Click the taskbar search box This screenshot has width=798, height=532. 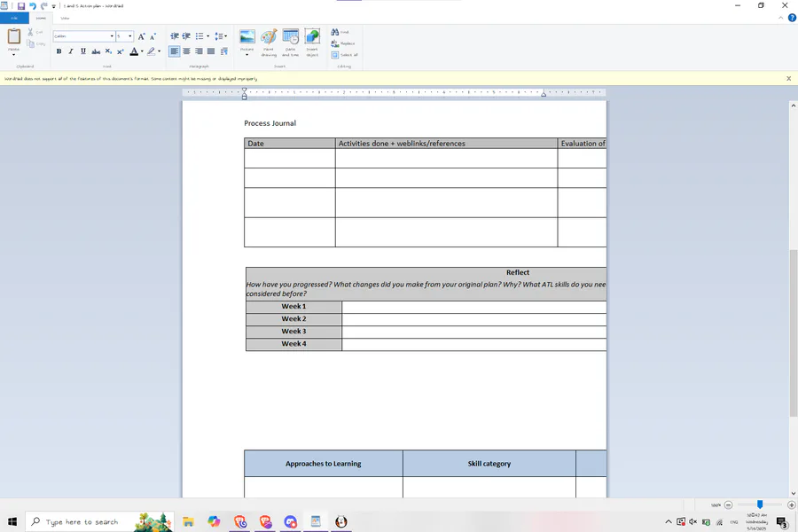point(99,521)
